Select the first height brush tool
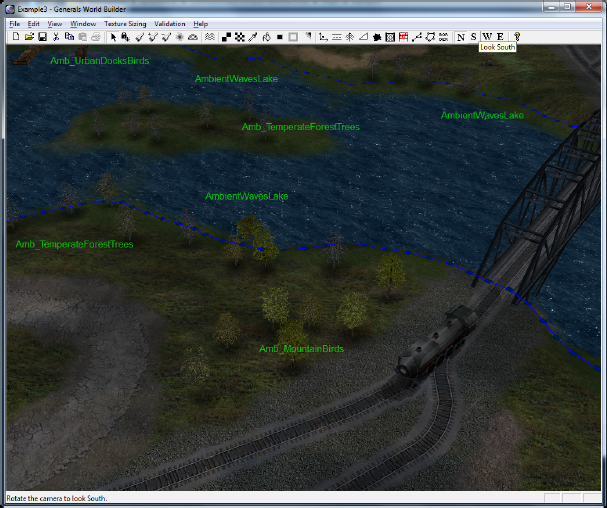Viewport: 607px width, 508px height. pos(139,37)
